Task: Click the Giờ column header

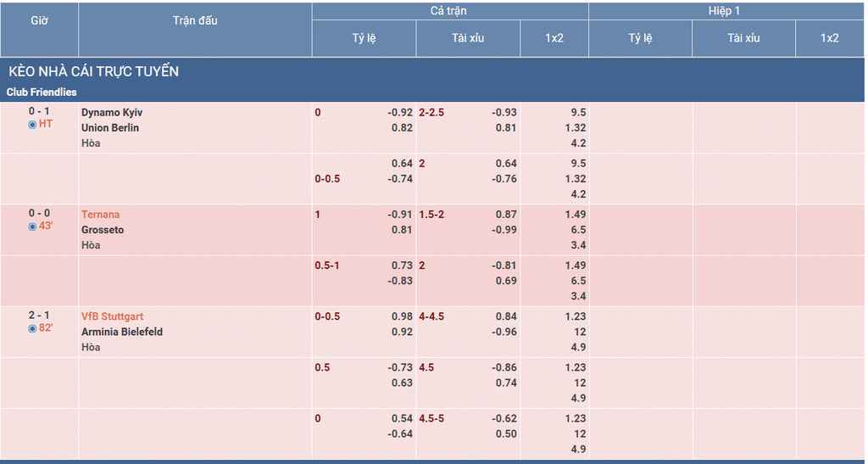Action: (39, 20)
